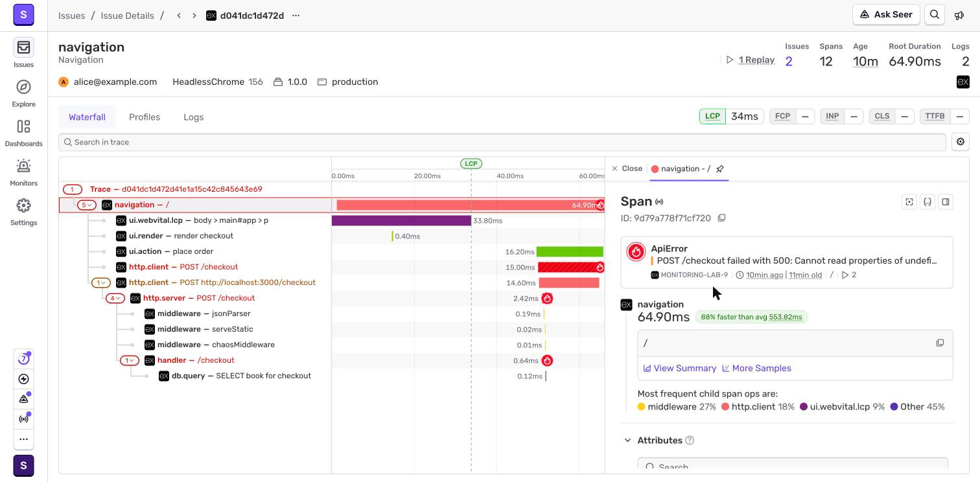Click the search magnifier icon in header
The width and height of the screenshot is (980, 482).
pyautogui.click(x=935, y=15)
